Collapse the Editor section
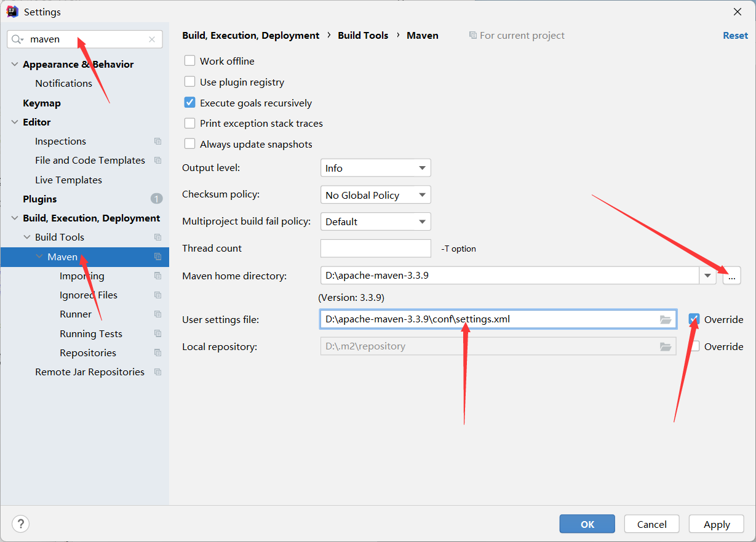The height and width of the screenshot is (542, 756). tap(15, 122)
